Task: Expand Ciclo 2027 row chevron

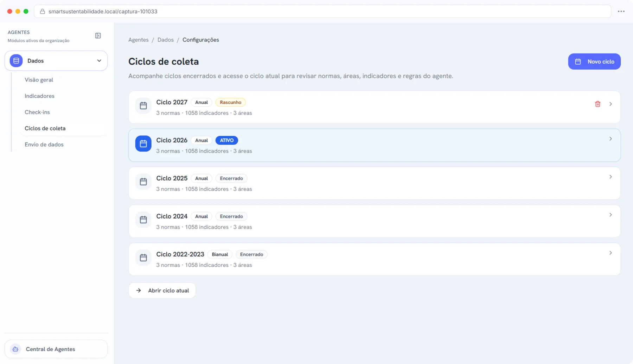Action: (x=611, y=104)
